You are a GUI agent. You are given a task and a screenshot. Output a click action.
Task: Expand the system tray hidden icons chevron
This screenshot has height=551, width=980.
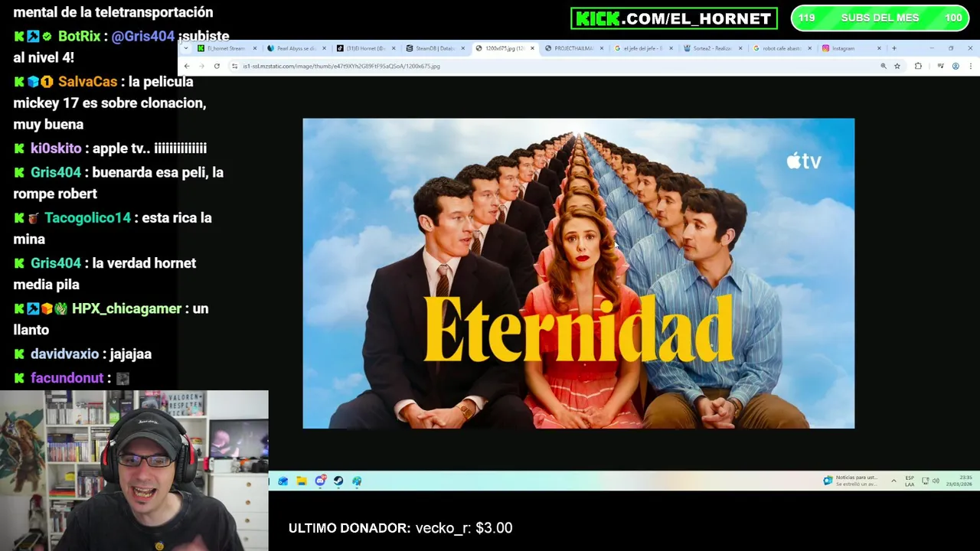coord(893,481)
